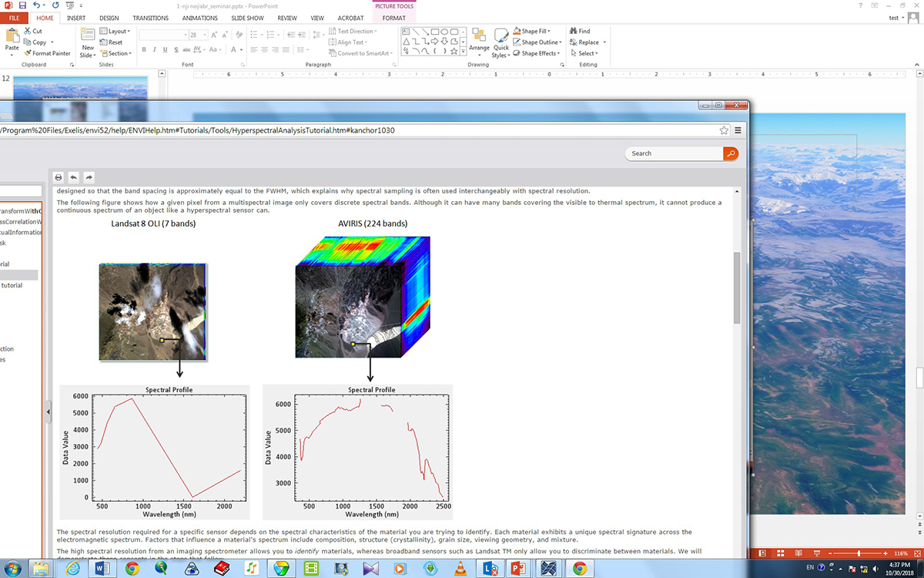Click the Reset button in Slides group

pos(111,42)
